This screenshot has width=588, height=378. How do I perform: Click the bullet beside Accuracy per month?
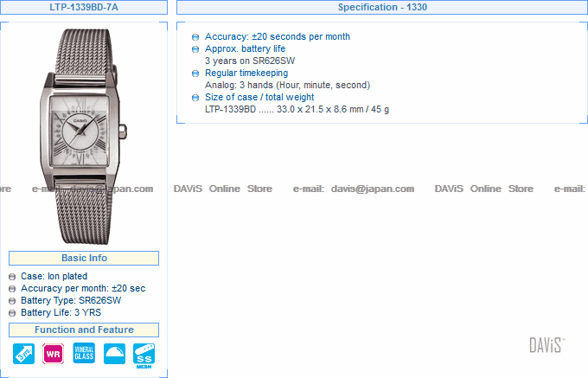(x=12, y=289)
